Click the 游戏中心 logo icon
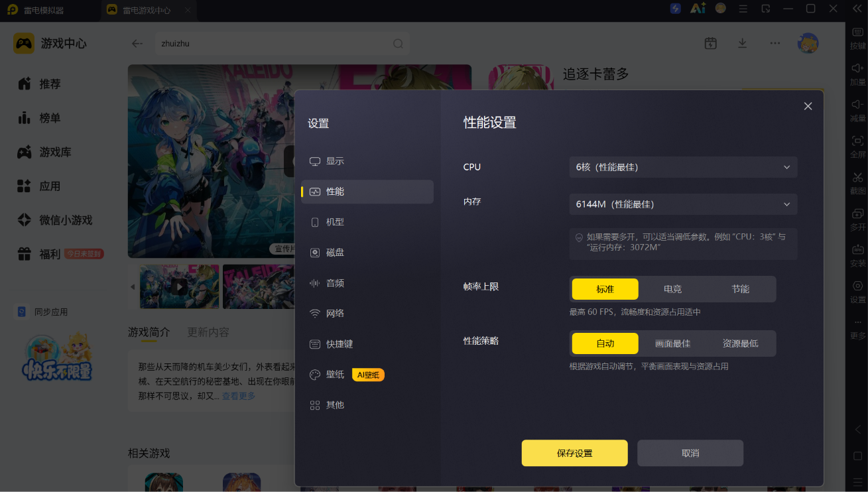Screen dimensions: 868x492 click(24, 44)
